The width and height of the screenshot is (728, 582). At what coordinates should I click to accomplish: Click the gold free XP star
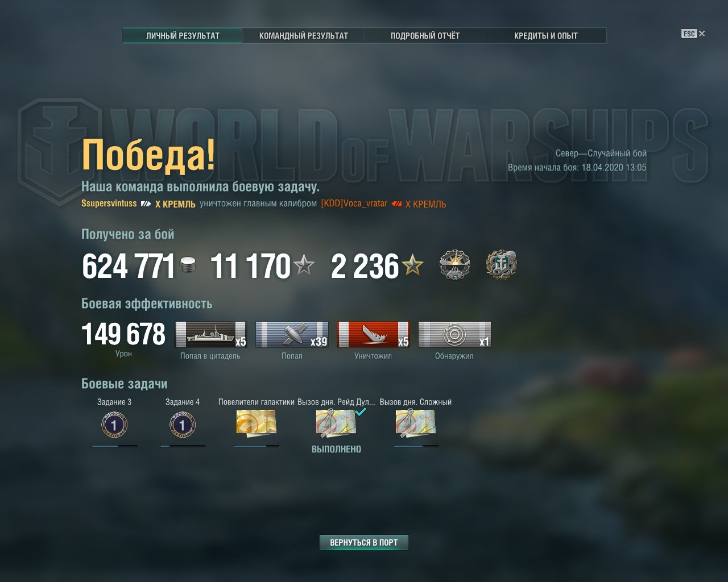(412, 265)
